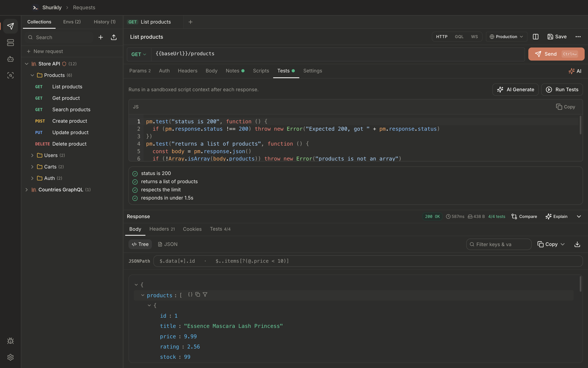Open response Tests 4/4 tab
Viewport: 588px width, 368px height.
point(220,229)
